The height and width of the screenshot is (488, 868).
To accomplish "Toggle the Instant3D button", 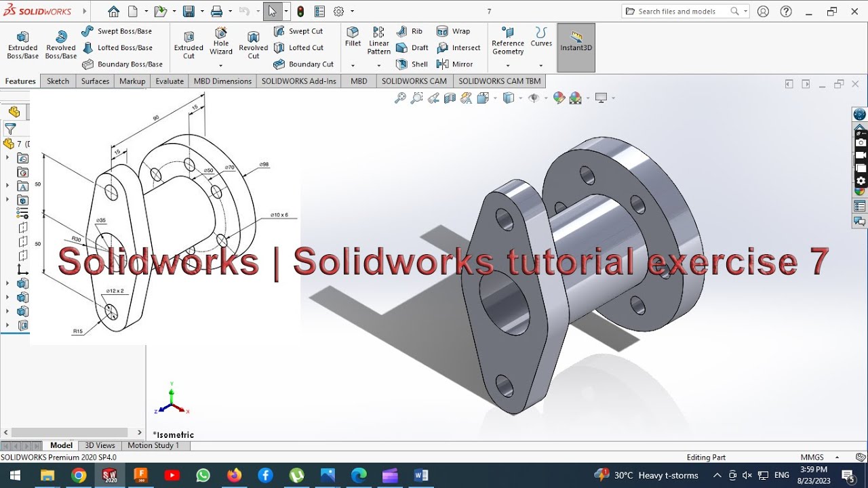I will [576, 47].
